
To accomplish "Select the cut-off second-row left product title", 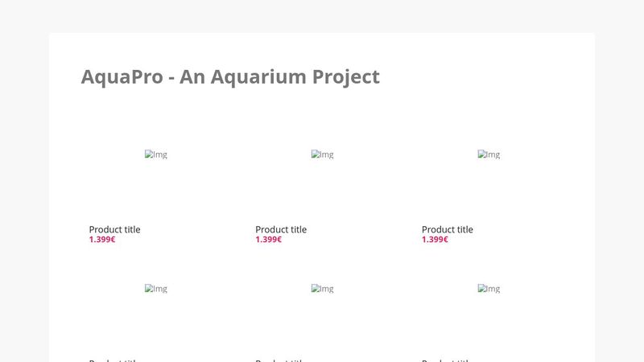I will pyautogui.click(x=114, y=360).
